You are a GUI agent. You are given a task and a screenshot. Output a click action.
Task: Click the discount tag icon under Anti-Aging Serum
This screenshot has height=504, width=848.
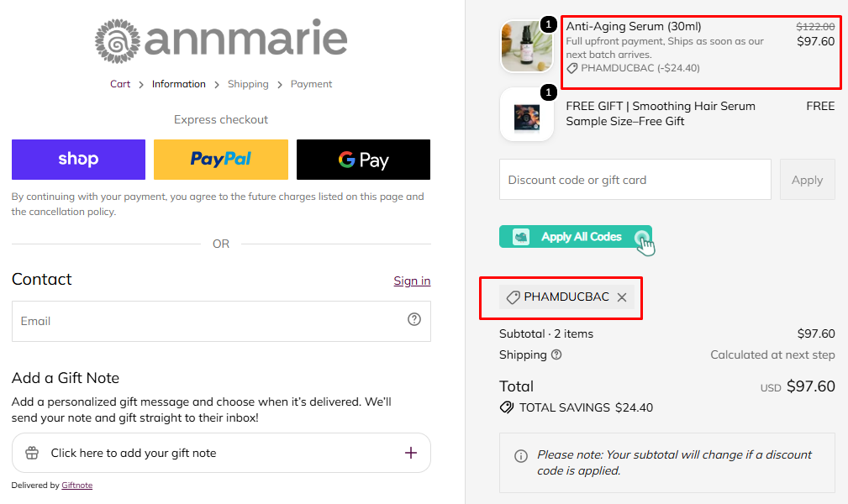pos(571,68)
